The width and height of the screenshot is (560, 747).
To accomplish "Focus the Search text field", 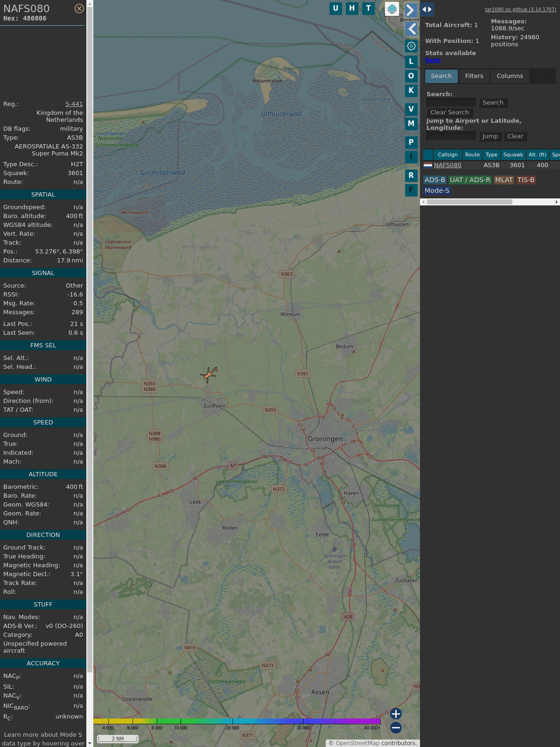I will (x=452, y=103).
